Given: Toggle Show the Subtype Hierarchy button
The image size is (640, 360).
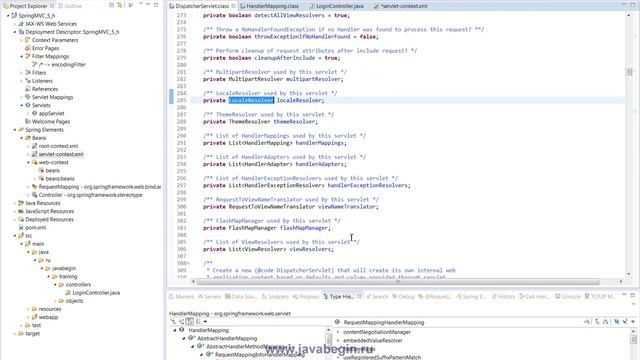Looking at the screenshot, I should coord(189,322).
